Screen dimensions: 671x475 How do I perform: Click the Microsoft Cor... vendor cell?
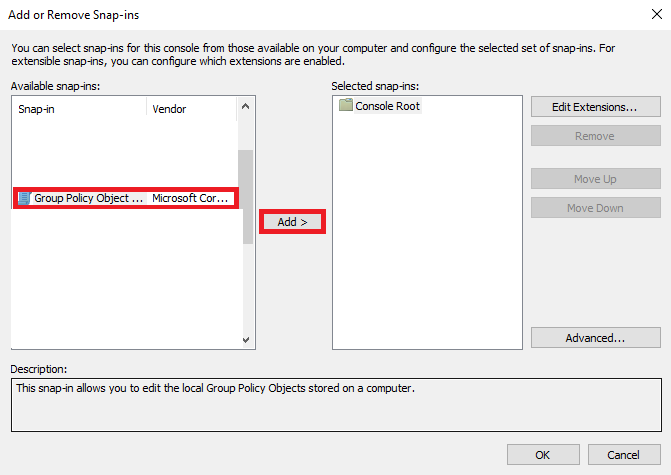190,198
